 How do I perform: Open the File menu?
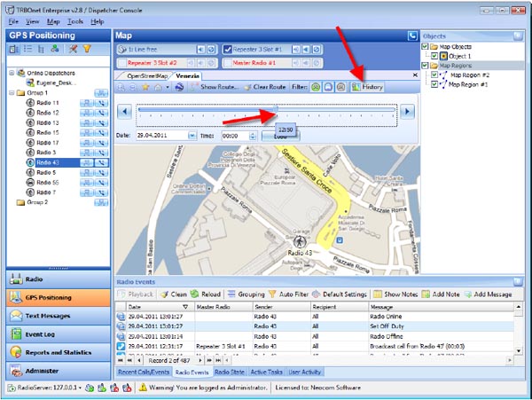(x=13, y=21)
